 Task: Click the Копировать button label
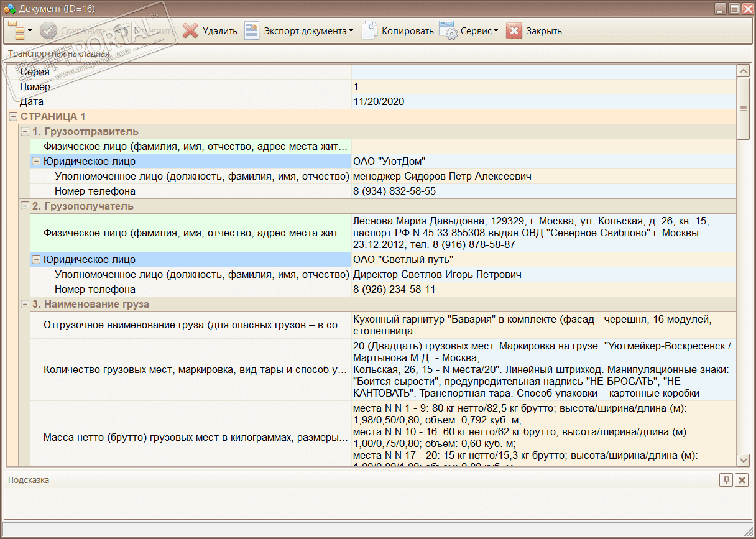click(408, 31)
